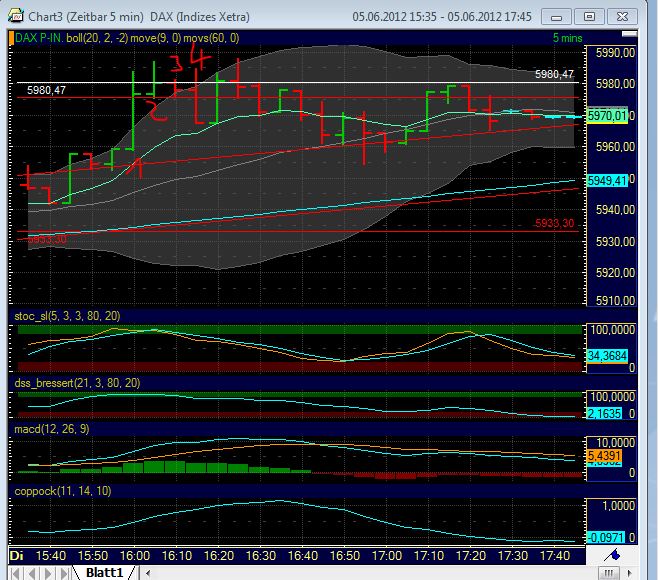The width and height of the screenshot is (658, 580).
Task: Click the horizontal scrollbar right arrow
Action: (x=629, y=573)
